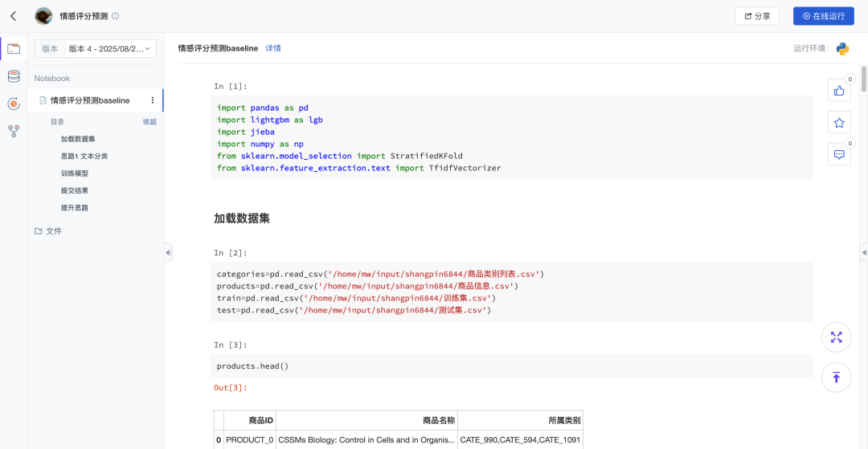Click the 加载数据集 heading in the notebook
The image size is (868, 449).
(242, 218)
